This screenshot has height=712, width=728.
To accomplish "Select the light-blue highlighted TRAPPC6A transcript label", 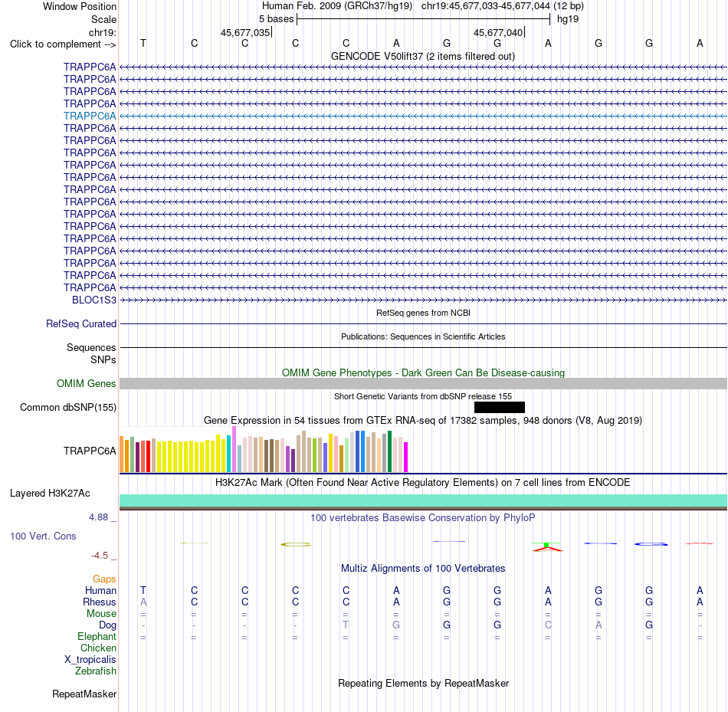I will [x=90, y=116].
